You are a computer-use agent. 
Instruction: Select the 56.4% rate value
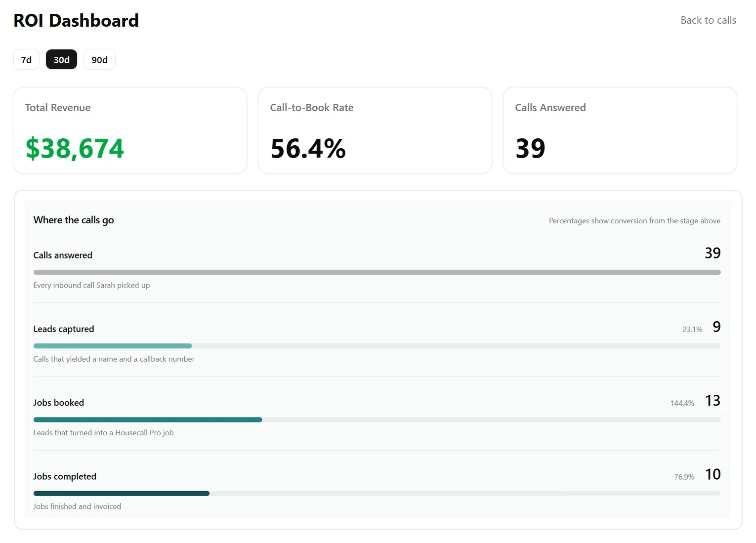pos(308,148)
